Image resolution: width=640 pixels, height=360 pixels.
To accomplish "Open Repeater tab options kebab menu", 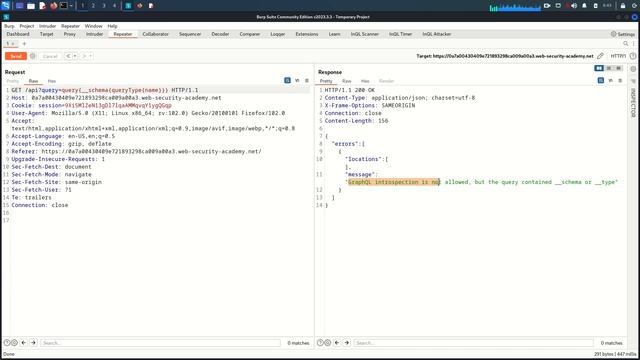I will [x=633, y=44].
